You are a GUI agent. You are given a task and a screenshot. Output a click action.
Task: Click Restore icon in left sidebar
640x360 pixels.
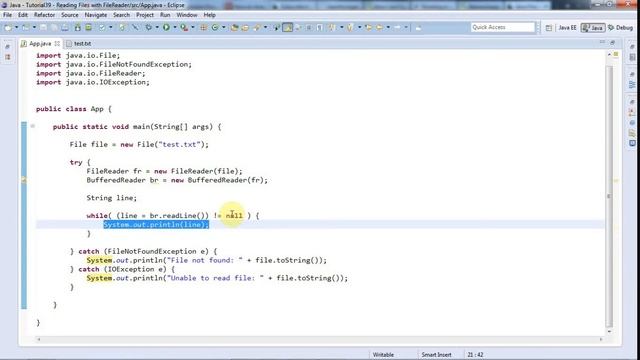(x=7, y=47)
